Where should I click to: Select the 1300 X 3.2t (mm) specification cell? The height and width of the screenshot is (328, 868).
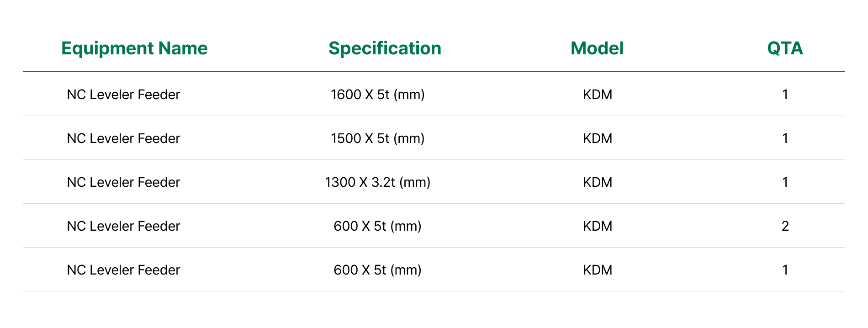(x=377, y=182)
